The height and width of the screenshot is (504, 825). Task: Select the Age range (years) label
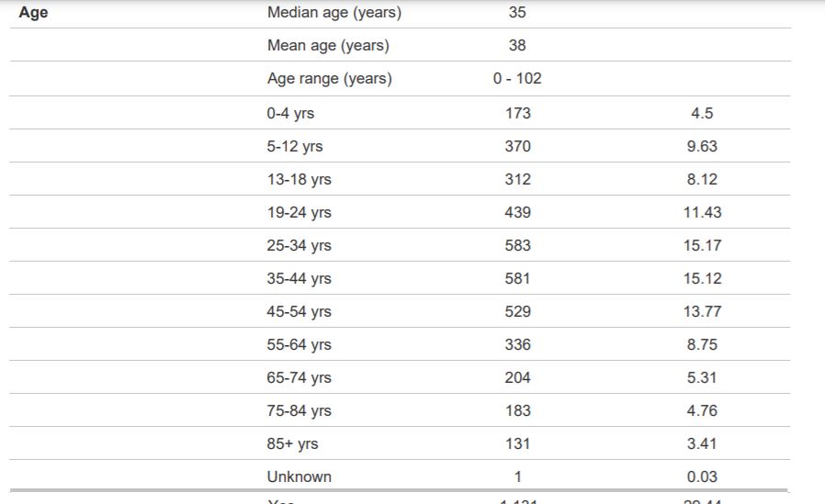point(330,78)
